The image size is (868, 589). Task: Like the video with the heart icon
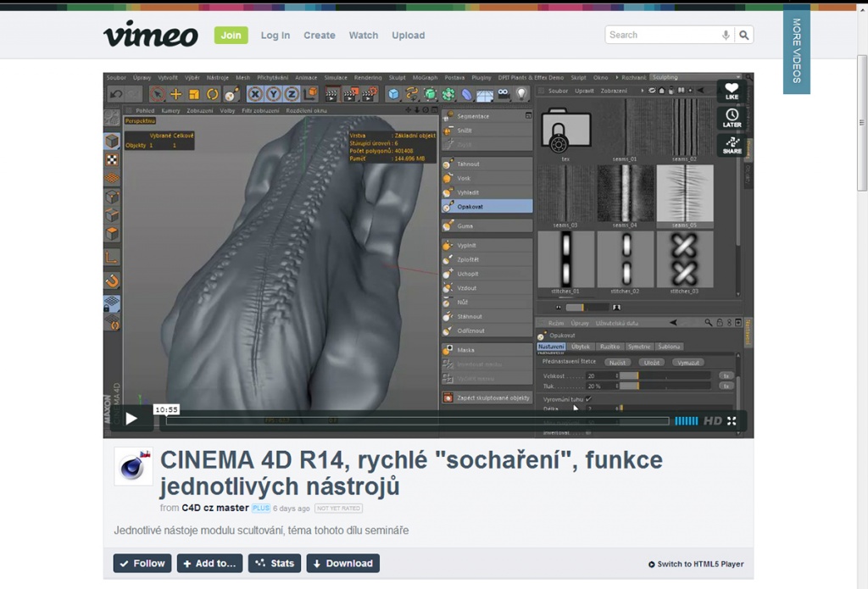click(x=732, y=91)
